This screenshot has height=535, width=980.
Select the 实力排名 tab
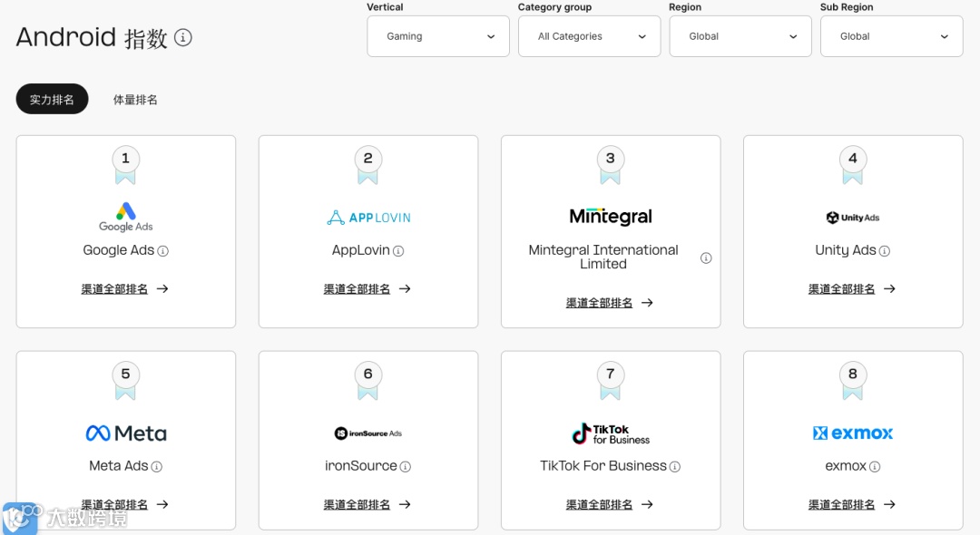coord(52,99)
